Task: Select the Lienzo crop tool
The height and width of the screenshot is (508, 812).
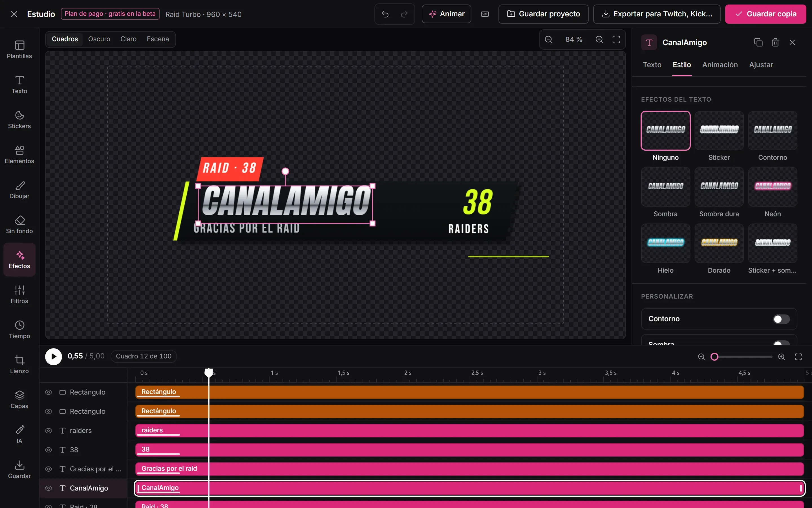Action: [19, 365]
